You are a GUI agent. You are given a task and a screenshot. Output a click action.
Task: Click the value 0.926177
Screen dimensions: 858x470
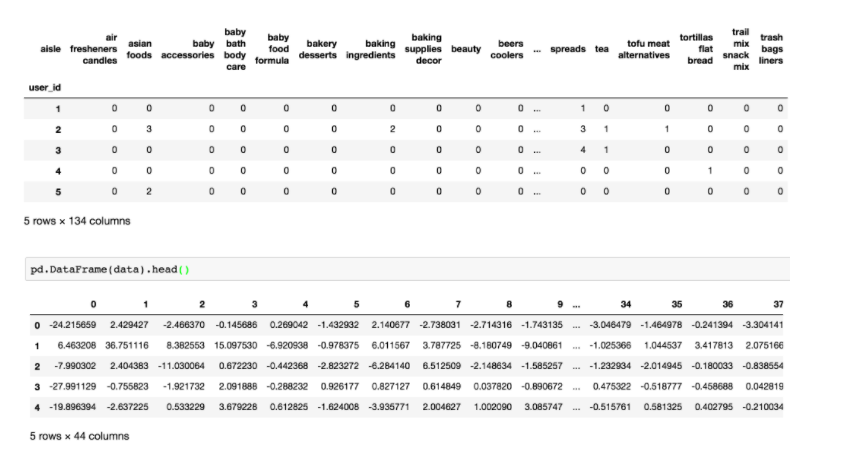(x=340, y=387)
